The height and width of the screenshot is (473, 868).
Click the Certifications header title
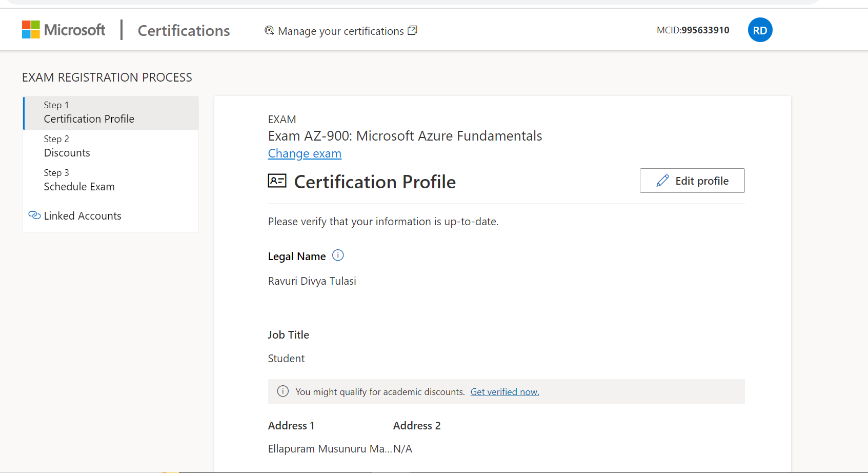point(184,31)
